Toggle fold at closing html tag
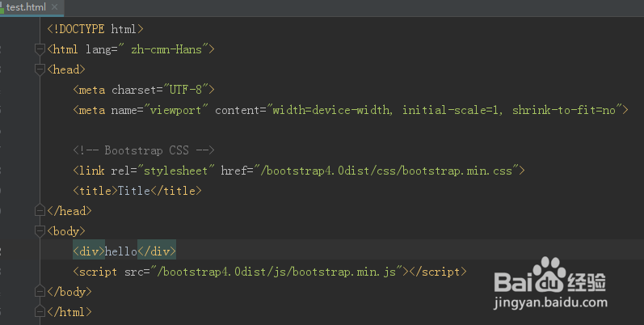The width and height of the screenshot is (644, 325). click(x=40, y=312)
